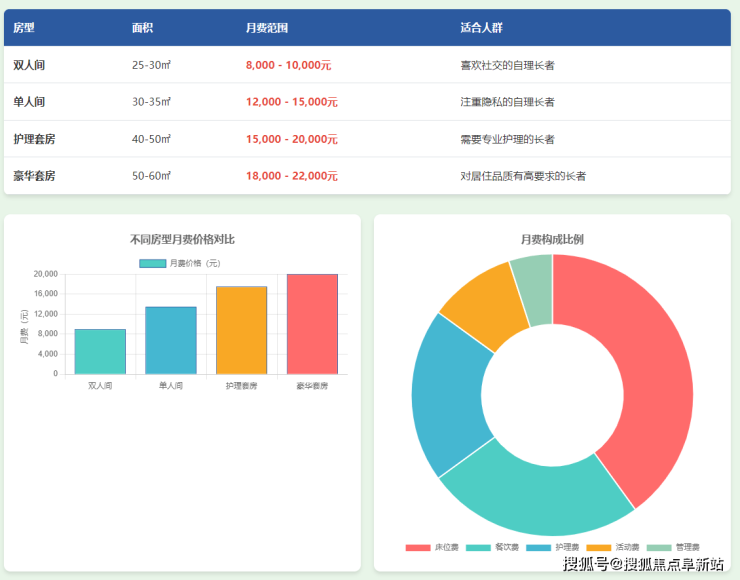Click the 月费构成比例 chart title
The image size is (740, 580).
(552, 239)
